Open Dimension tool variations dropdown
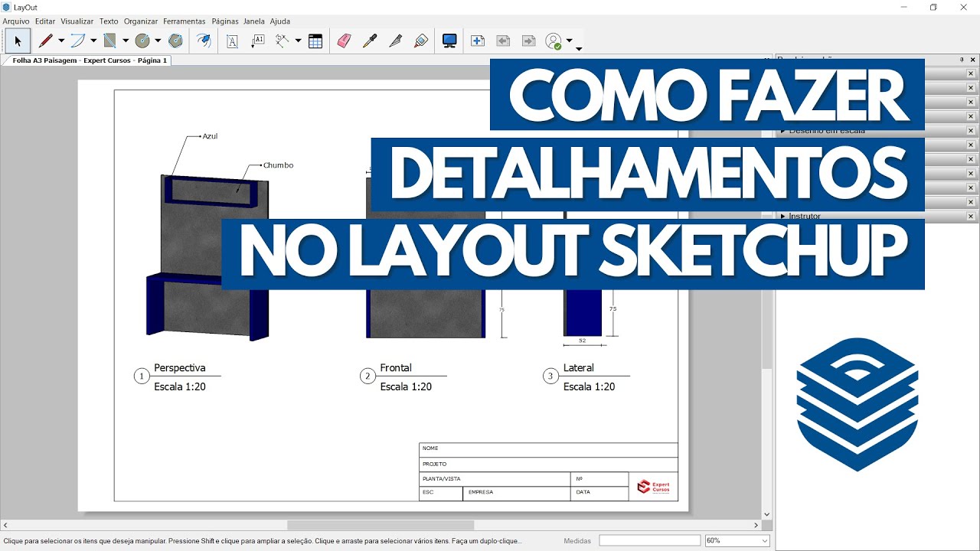The height and width of the screenshot is (551, 980). (298, 41)
